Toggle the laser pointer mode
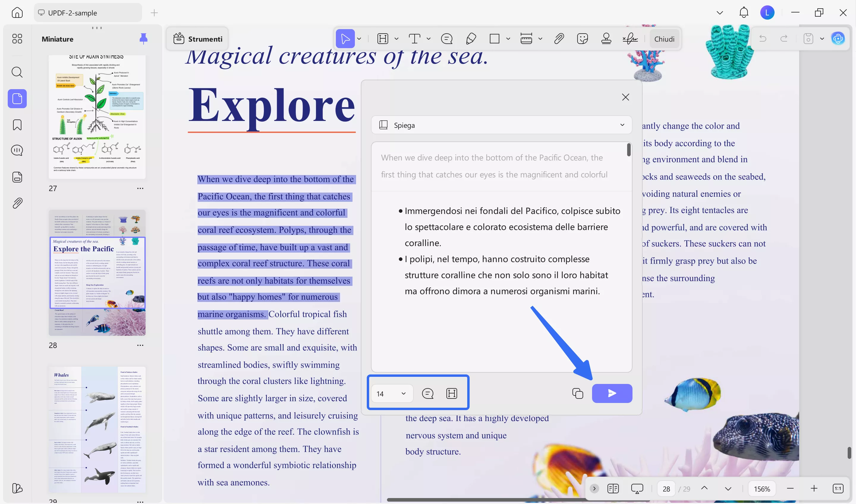 [x=638, y=488]
